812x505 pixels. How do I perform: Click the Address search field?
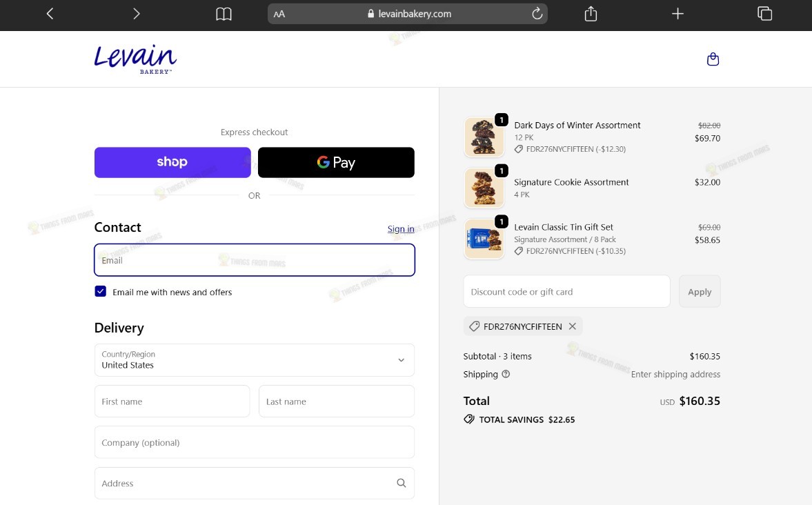coord(255,483)
